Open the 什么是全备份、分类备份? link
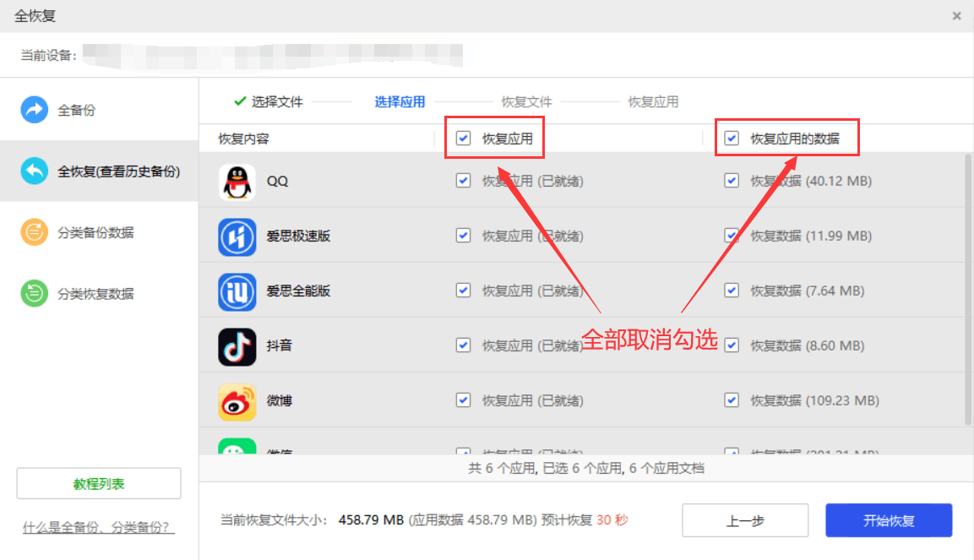Image resolution: width=974 pixels, height=560 pixels. pos(99,528)
